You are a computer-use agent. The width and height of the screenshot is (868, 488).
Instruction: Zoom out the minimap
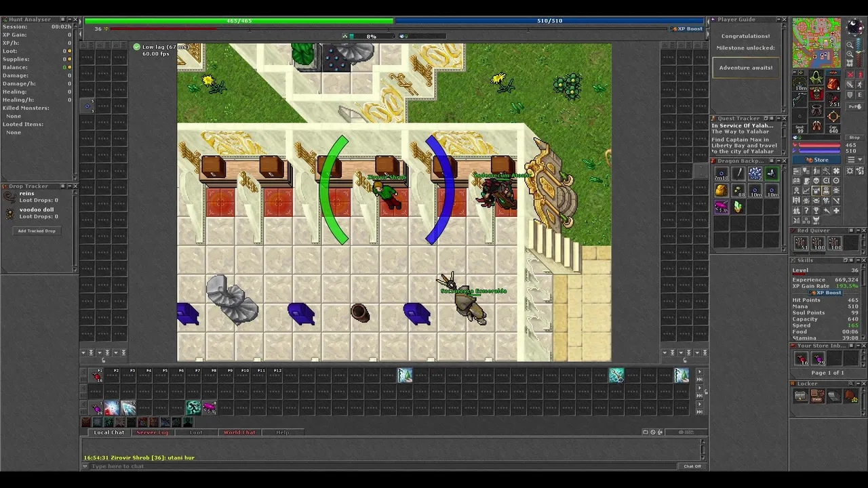click(x=850, y=46)
